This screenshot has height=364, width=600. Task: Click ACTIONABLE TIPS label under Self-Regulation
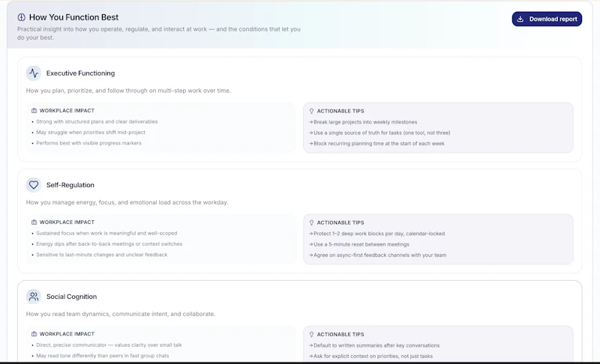[x=340, y=222]
